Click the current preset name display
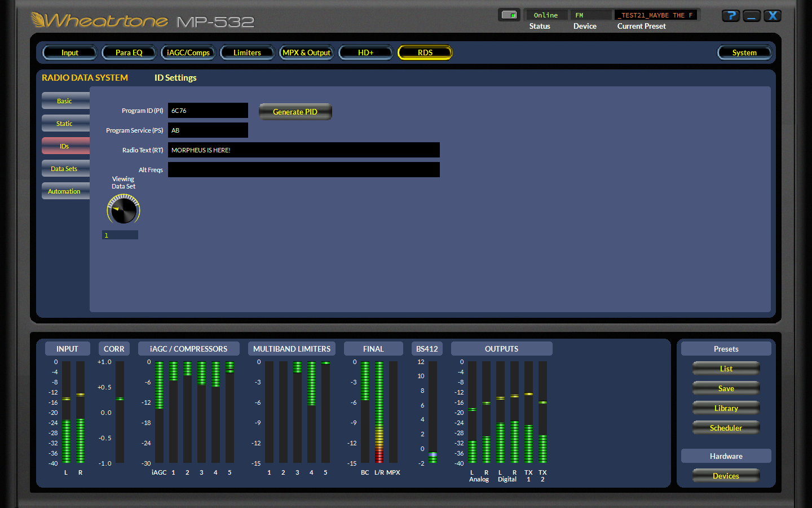The height and width of the screenshot is (508, 812). click(x=656, y=15)
